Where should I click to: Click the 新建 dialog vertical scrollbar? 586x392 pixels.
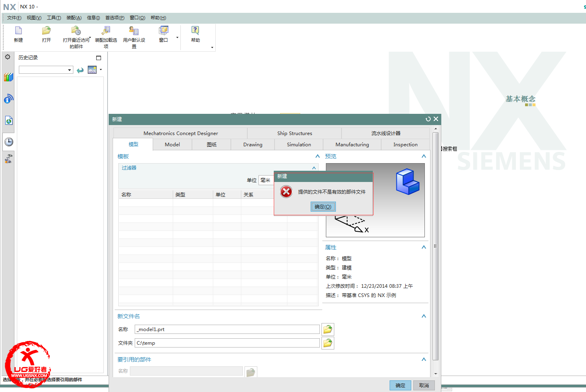coord(436,247)
